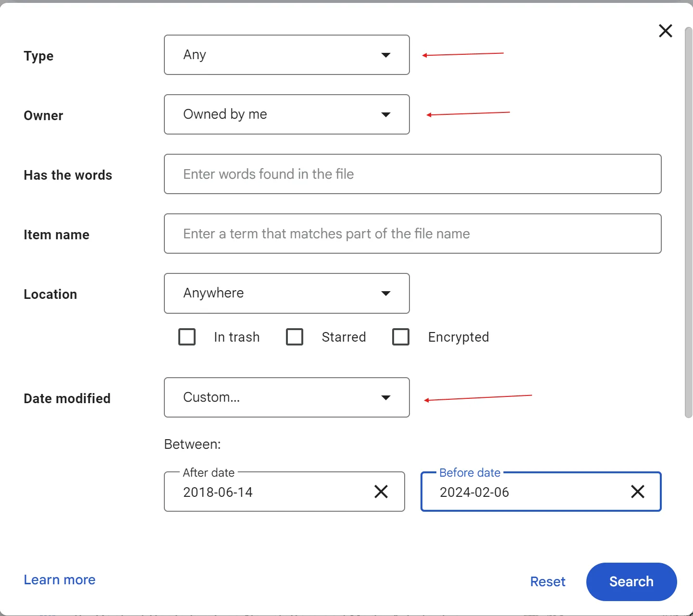The image size is (693, 616).
Task: Open the Location dropdown showing Anywhere
Action: pos(287,293)
